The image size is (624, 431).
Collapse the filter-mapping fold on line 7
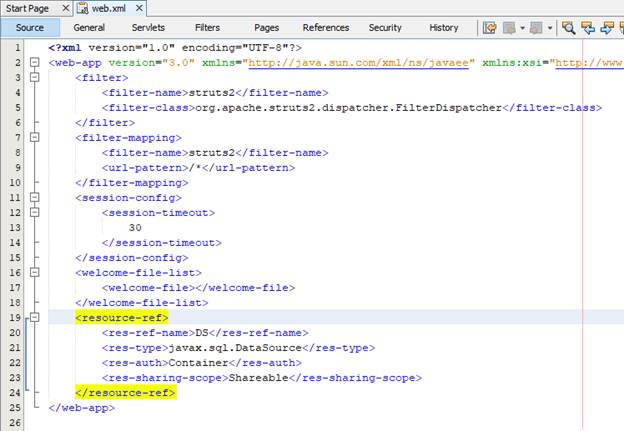tap(35, 137)
